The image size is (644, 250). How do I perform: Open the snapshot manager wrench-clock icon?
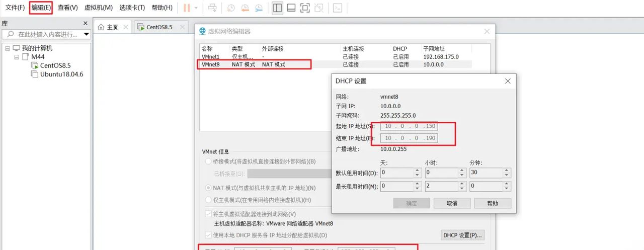tap(258, 8)
